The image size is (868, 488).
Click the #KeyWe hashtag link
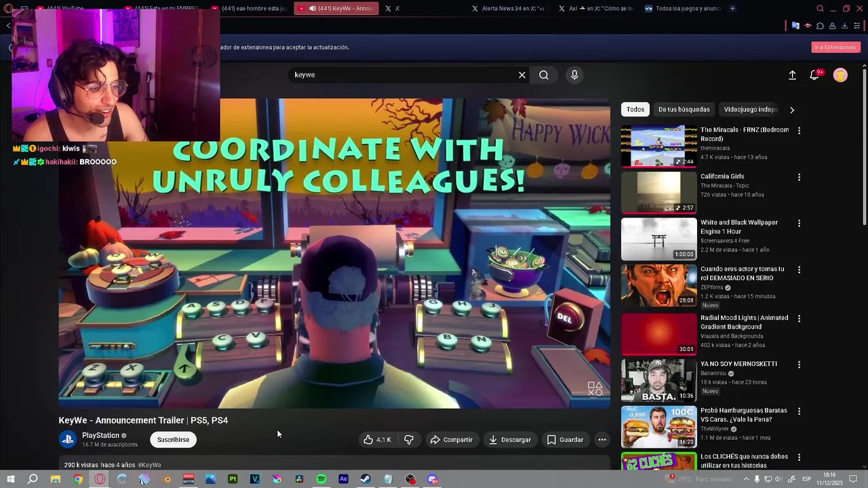point(149,466)
